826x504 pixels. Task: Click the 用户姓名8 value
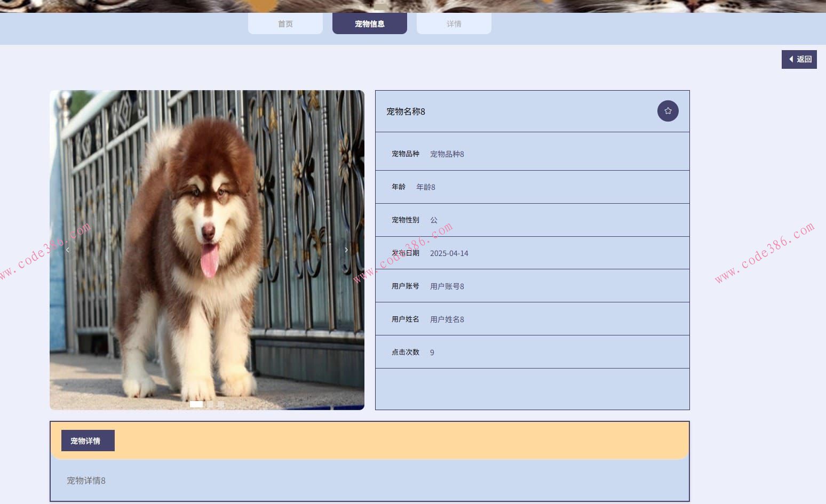(447, 319)
